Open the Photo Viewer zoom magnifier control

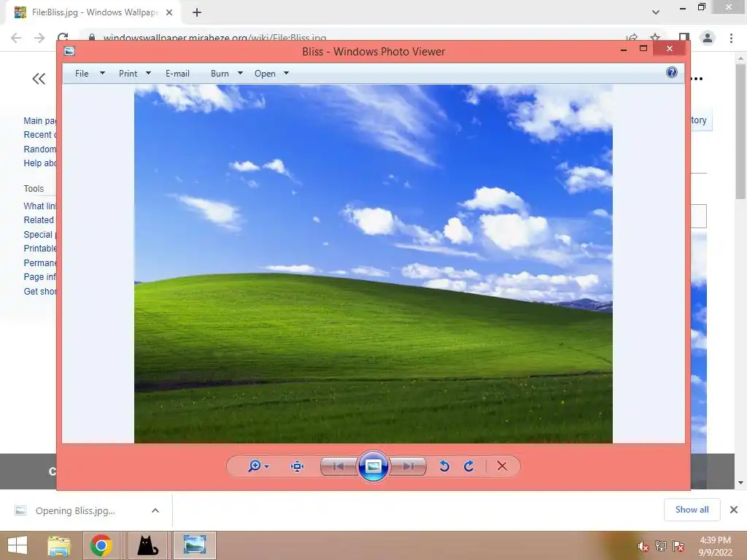click(x=255, y=466)
